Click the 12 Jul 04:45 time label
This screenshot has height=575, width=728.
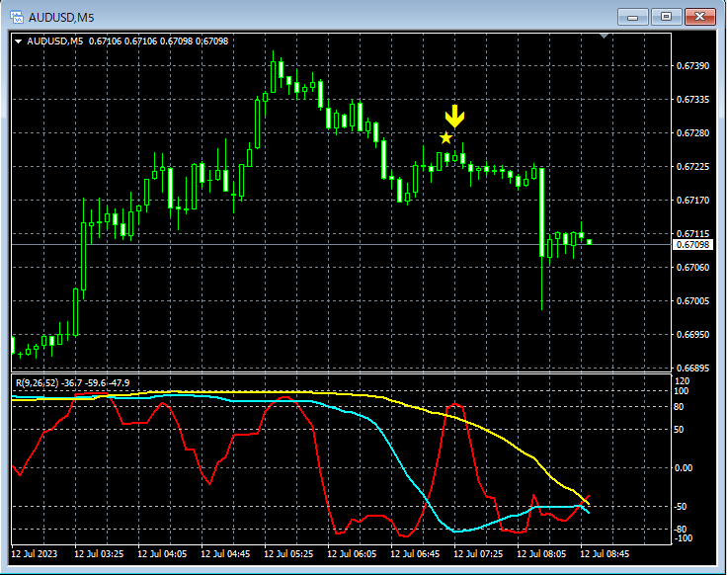pyautogui.click(x=225, y=554)
